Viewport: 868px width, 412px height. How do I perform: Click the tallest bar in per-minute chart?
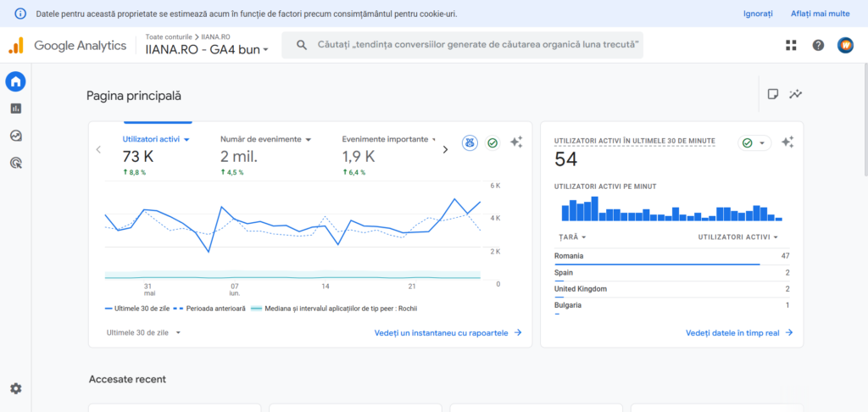click(594, 209)
